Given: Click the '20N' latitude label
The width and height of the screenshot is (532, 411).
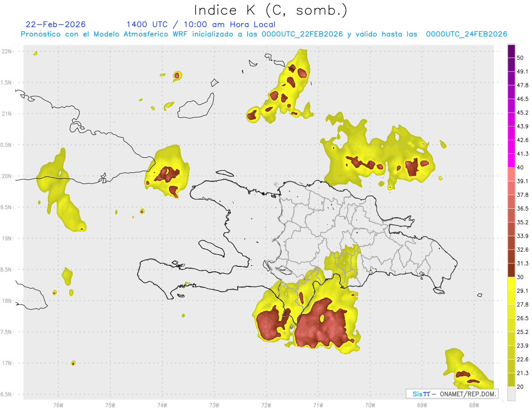Looking at the screenshot, I should (8, 176).
